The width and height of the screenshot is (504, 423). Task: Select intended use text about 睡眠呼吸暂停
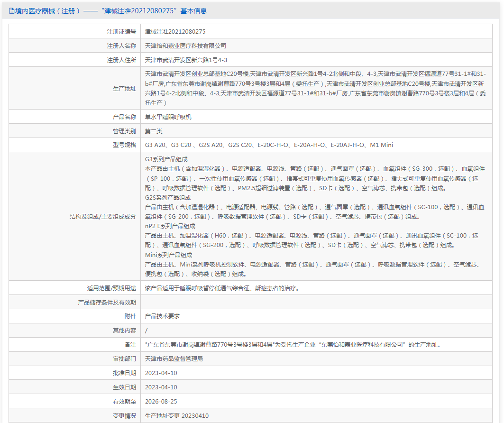pos(223,288)
